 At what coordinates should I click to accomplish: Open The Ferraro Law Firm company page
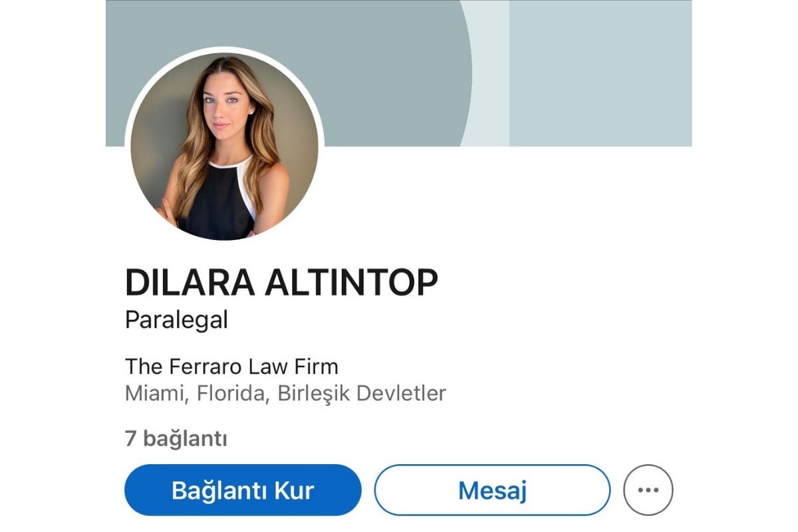(x=231, y=366)
